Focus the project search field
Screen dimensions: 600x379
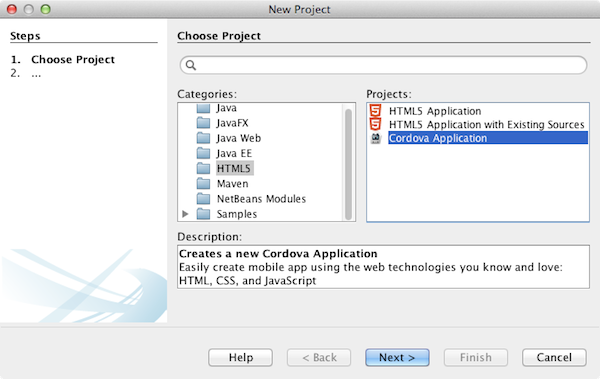click(x=383, y=65)
